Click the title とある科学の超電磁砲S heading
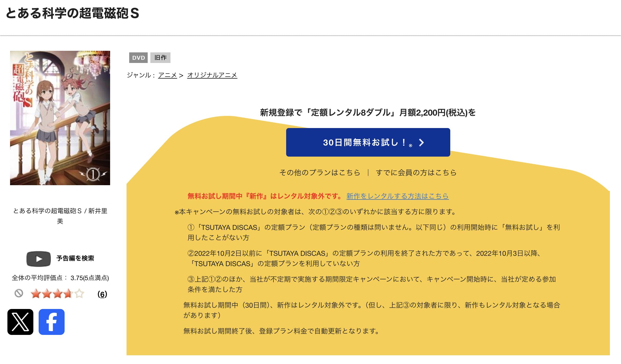 (72, 13)
